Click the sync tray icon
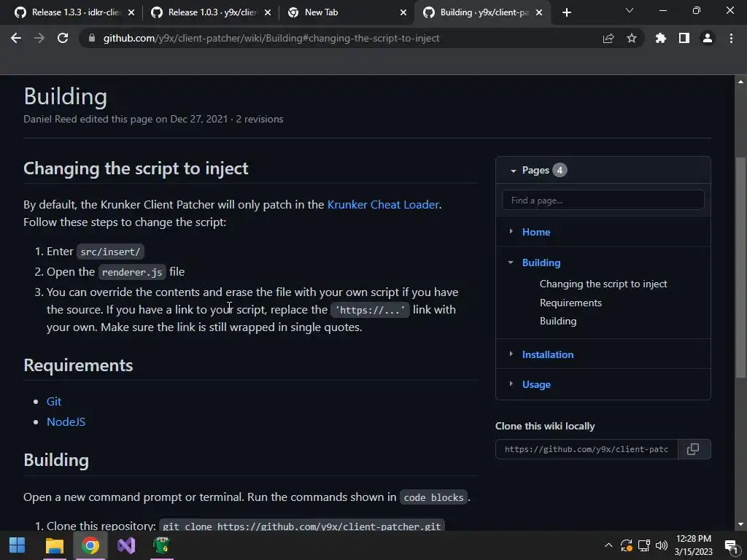This screenshot has width=747, height=560. [626, 545]
